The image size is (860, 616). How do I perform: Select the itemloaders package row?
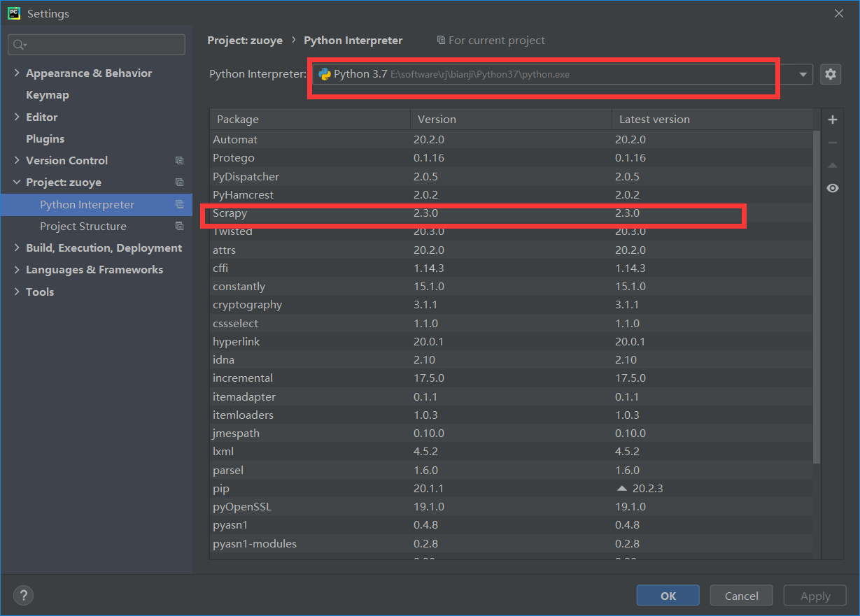pos(512,415)
